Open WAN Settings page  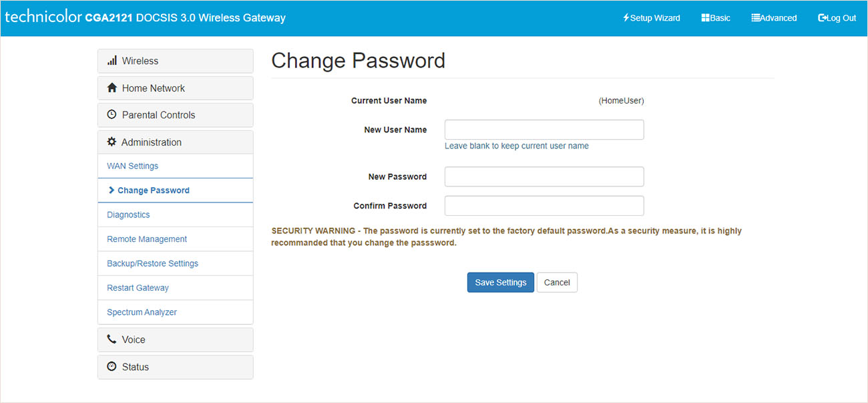pyautogui.click(x=133, y=166)
